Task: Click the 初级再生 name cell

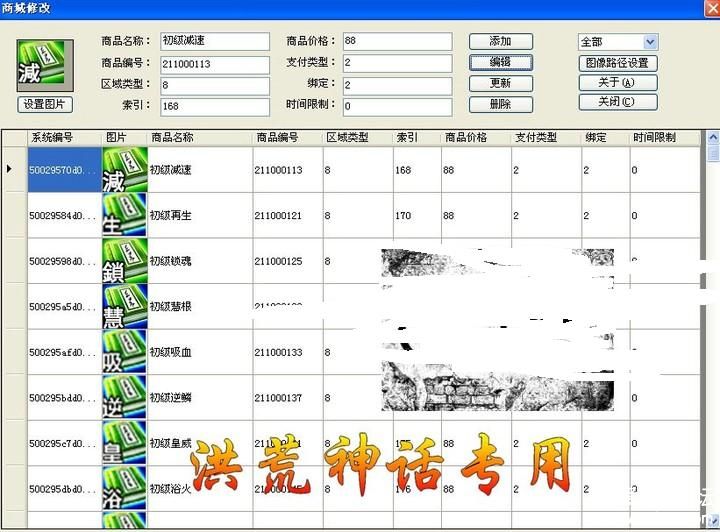Action: [200, 215]
